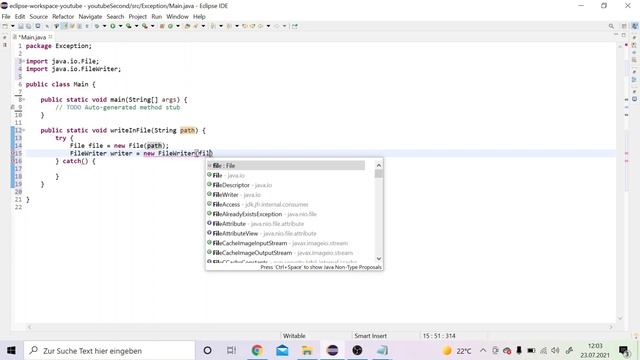Click the Save All toolbar icon
640x360 pixels.
tap(29, 26)
